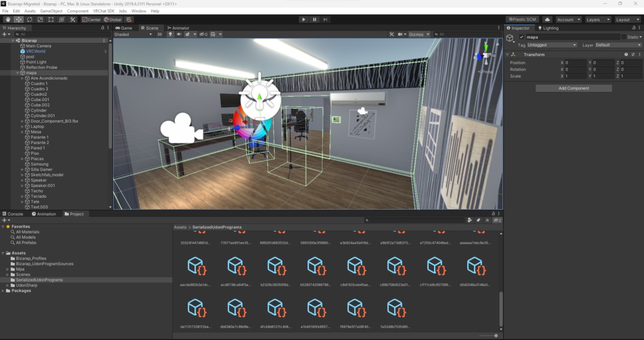644x340 pixels.
Task: Open Transform component help icon
Action: pos(626,54)
